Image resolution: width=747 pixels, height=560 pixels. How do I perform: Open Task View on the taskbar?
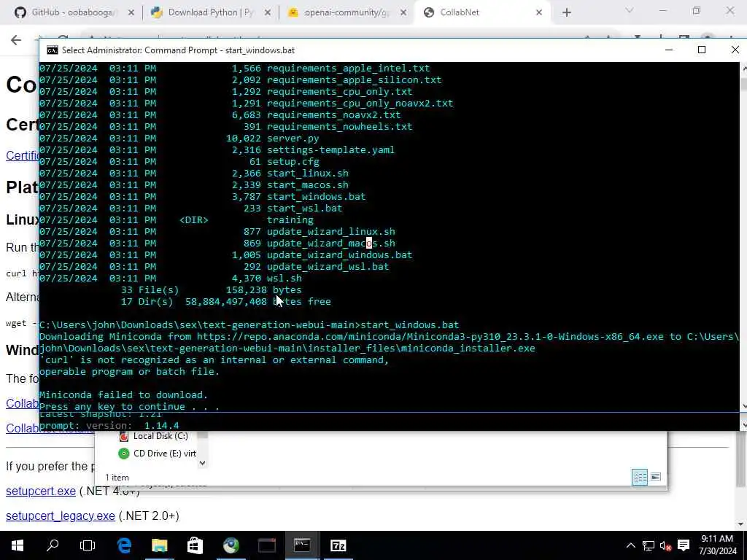click(88, 545)
